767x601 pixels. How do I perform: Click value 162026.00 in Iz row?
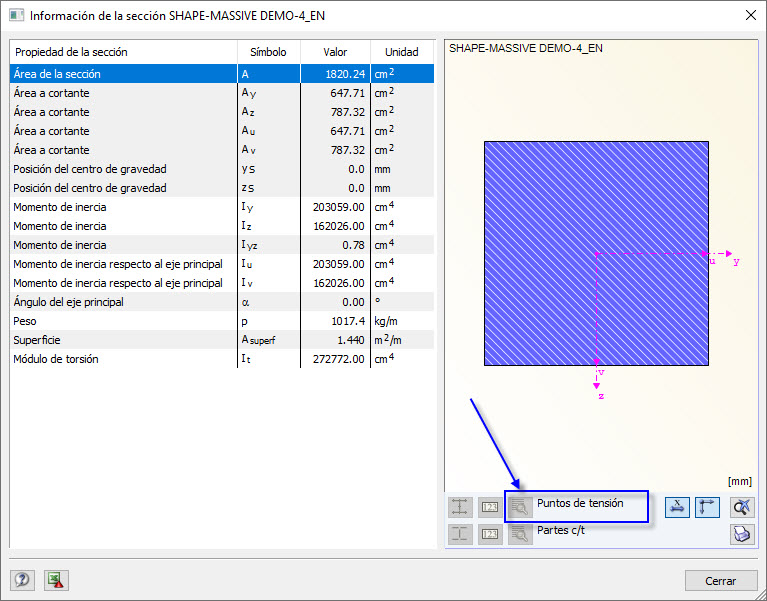[338, 226]
